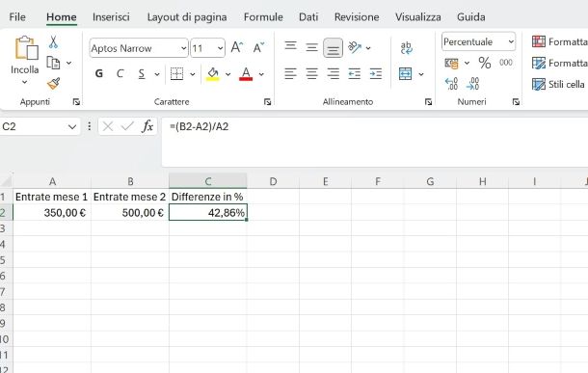The width and height of the screenshot is (588, 373).
Task: Increase decimal places
Action: click(x=451, y=84)
